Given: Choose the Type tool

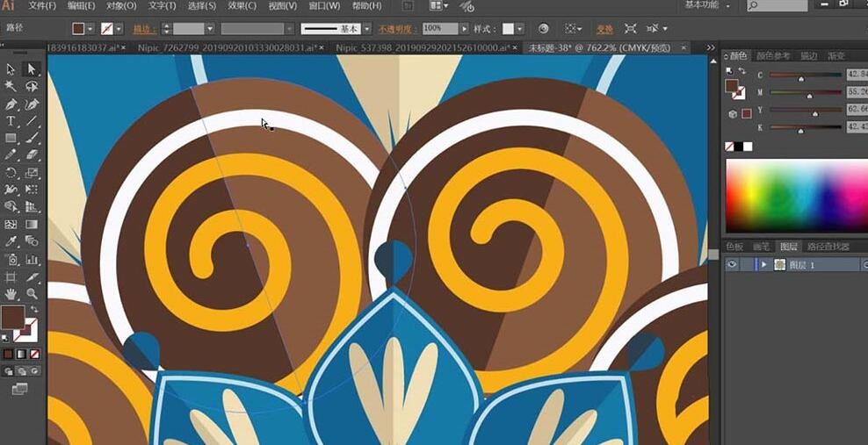Looking at the screenshot, I should pos(11,120).
